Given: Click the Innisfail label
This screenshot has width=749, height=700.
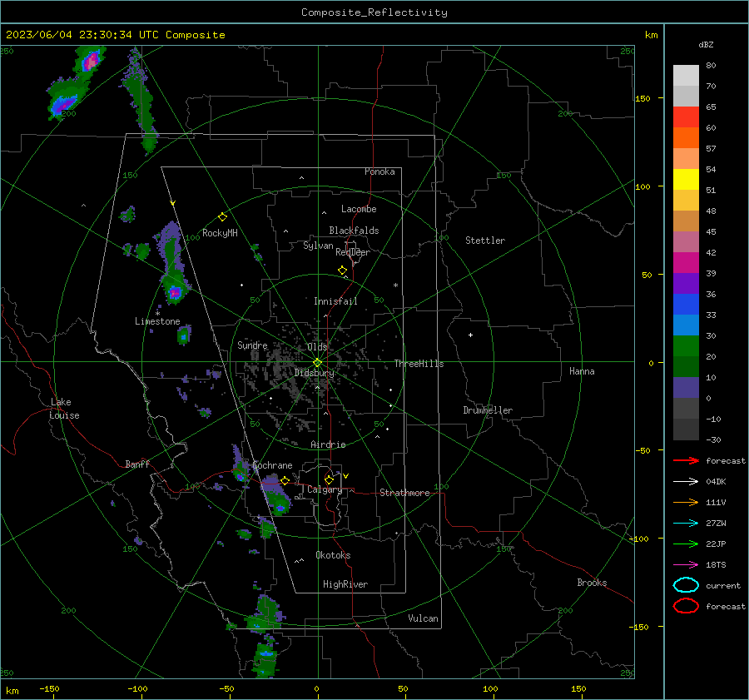Looking at the screenshot, I should click(335, 301).
